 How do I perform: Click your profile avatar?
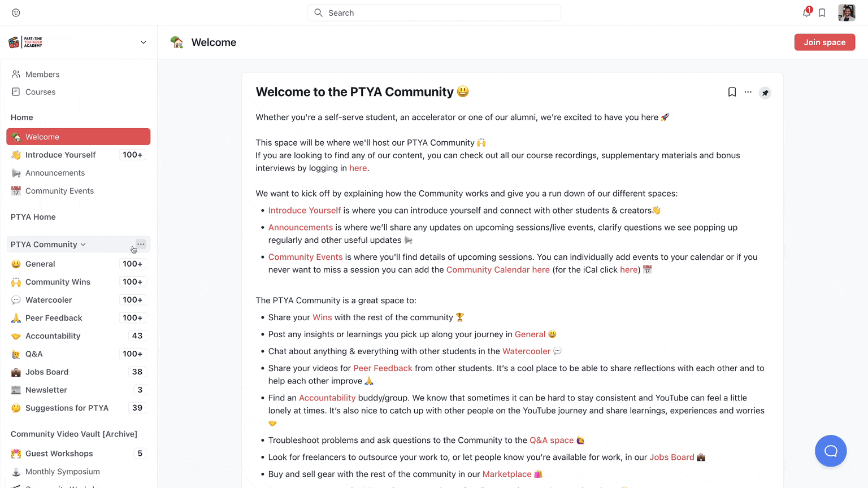click(847, 12)
